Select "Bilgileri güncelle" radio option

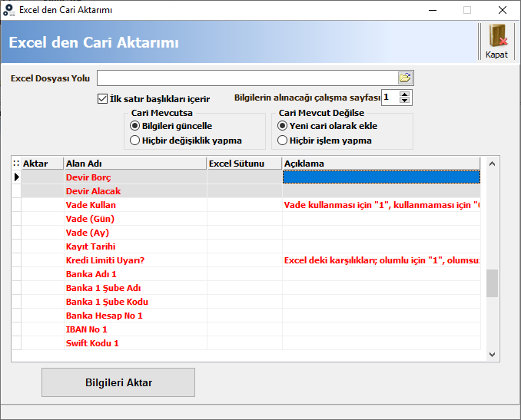coord(134,126)
